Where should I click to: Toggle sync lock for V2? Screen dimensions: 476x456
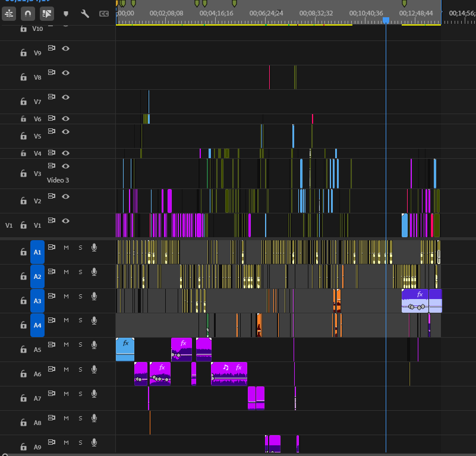52,196
